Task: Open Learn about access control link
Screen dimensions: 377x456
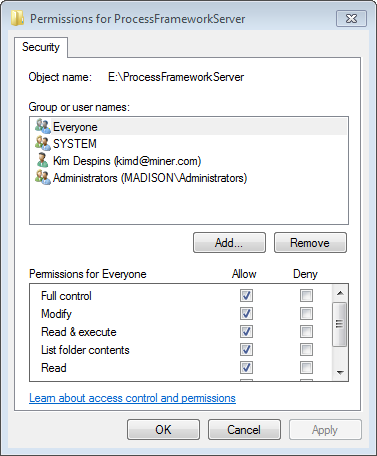Action: click(x=132, y=398)
